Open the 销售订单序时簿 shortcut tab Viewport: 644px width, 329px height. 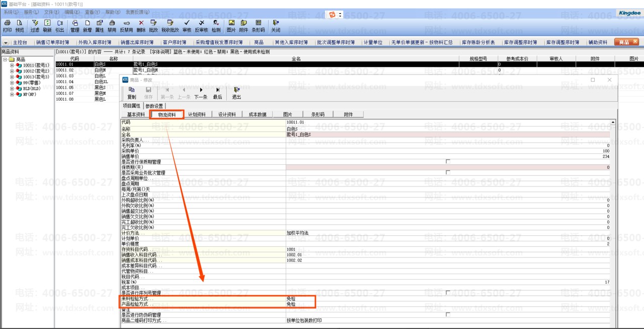[x=52, y=42]
